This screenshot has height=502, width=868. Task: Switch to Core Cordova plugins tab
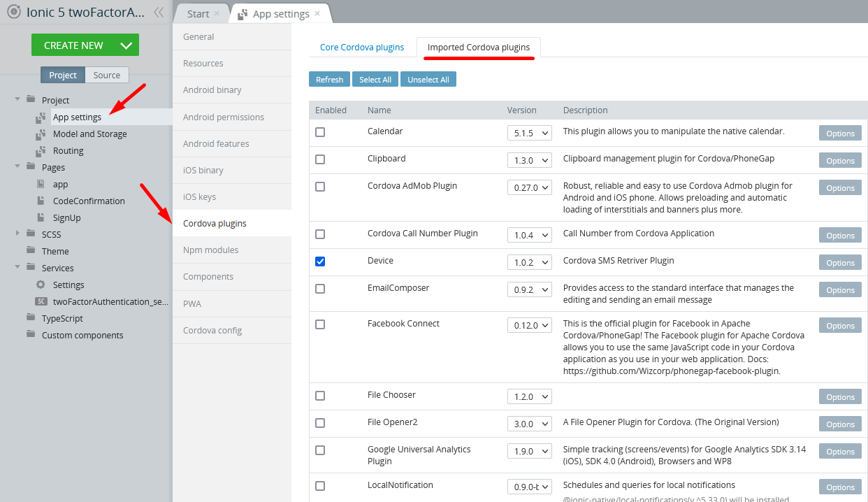tap(362, 48)
